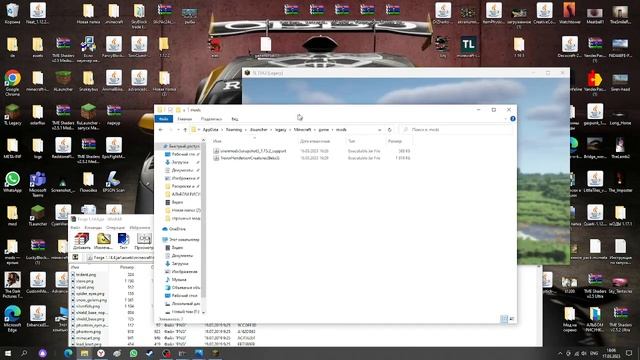Click game in the address path

(x=324, y=130)
